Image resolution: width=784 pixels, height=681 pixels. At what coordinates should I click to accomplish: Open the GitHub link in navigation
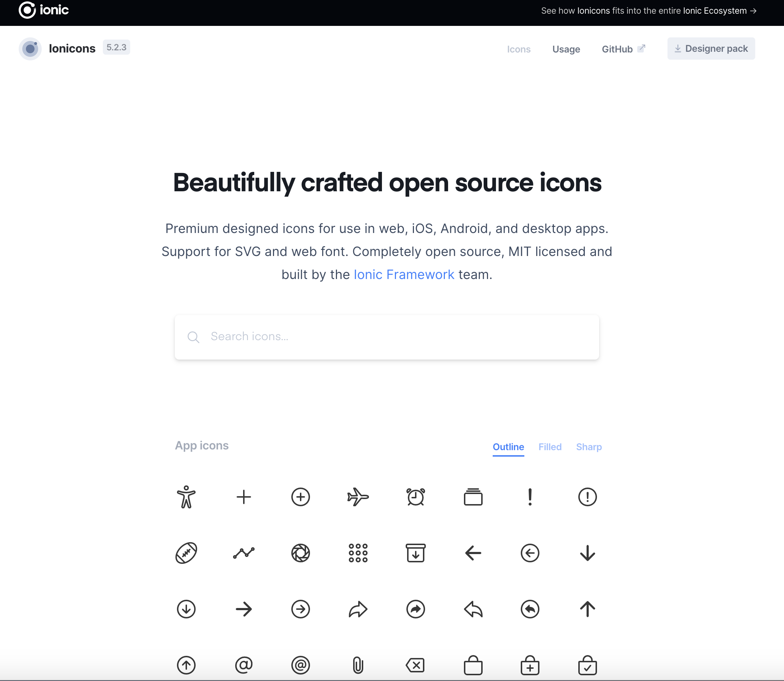coord(623,49)
